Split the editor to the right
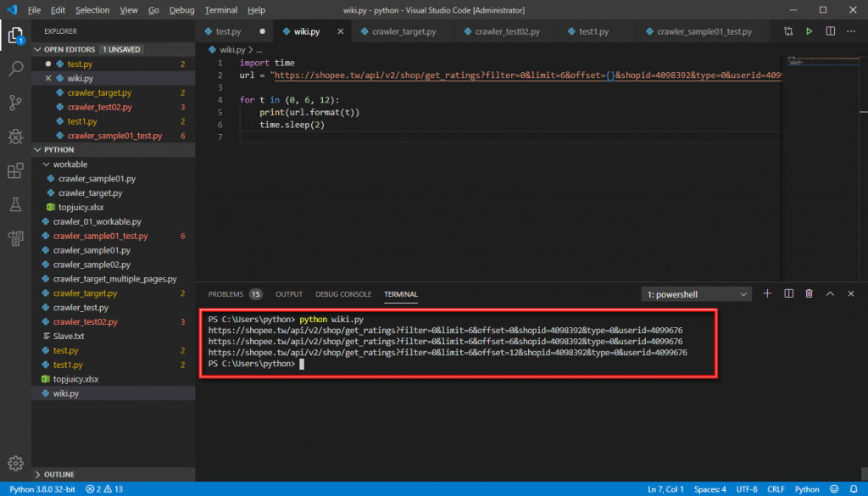This screenshot has height=496, width=868. click(831, 31)
